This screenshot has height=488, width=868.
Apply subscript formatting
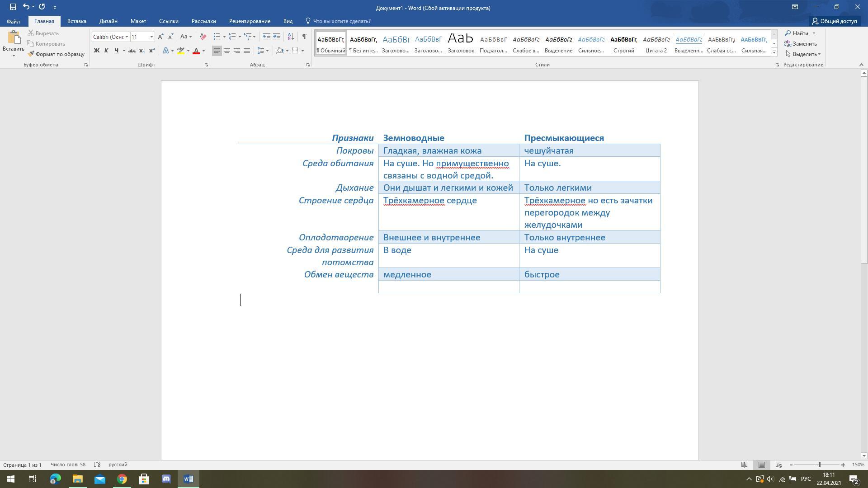click(x=142, y=51)
